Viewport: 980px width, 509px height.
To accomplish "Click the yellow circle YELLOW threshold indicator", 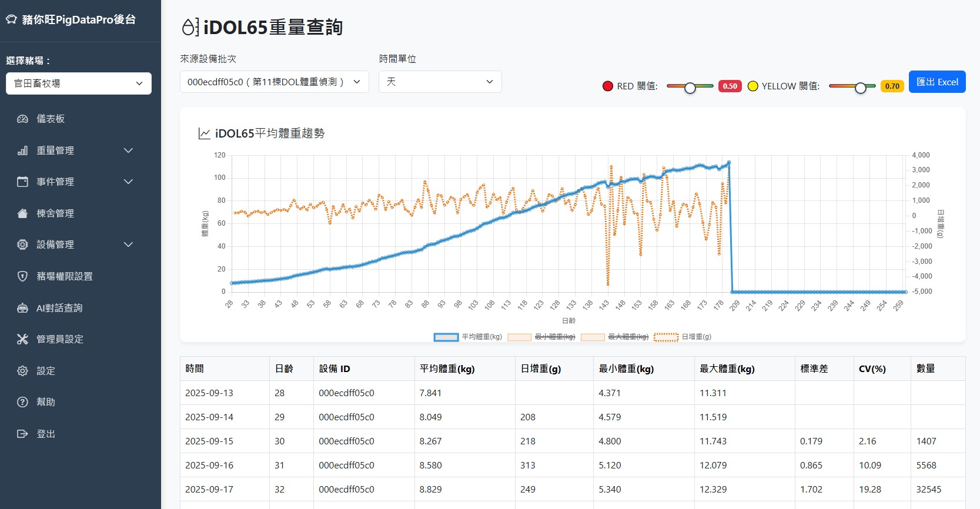I will point(752,86).
